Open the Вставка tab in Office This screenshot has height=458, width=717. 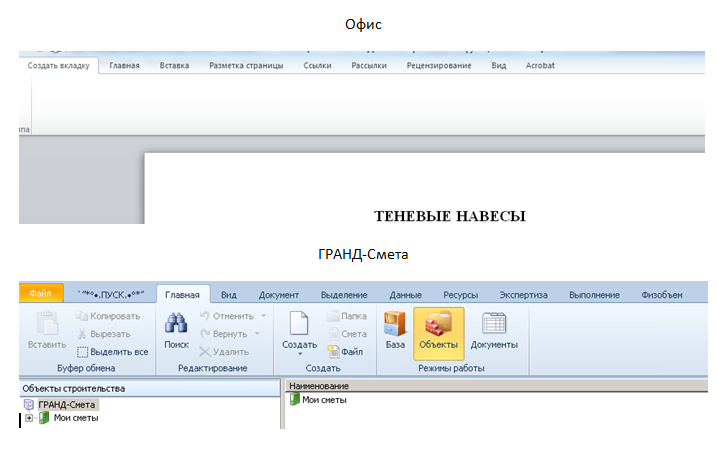point(174,65)
